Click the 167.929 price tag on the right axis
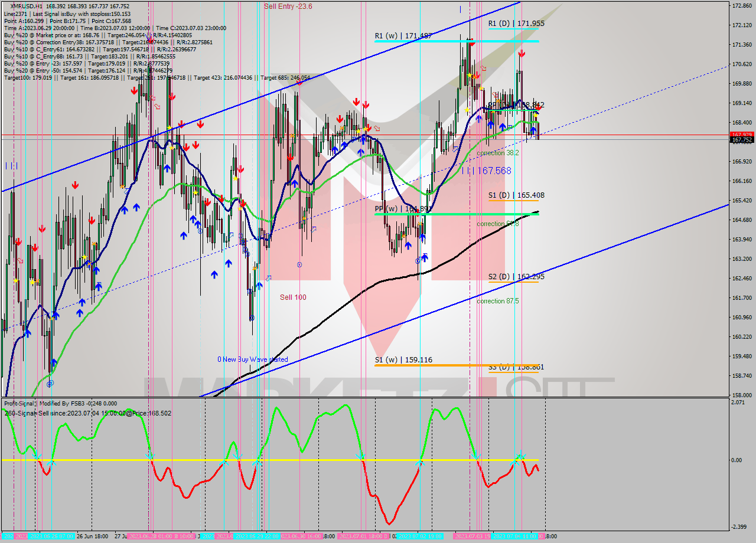 (740, 136)
